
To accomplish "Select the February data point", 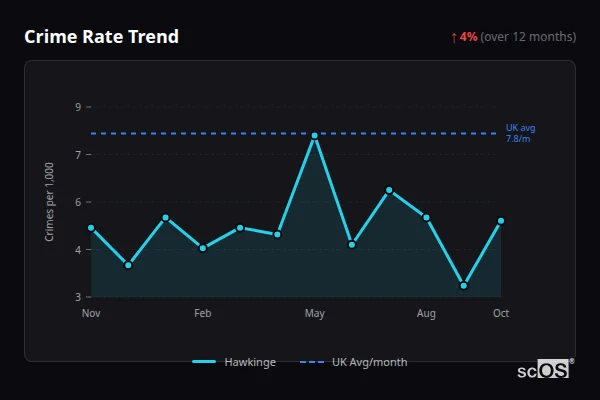I will [x=203, y=248].
